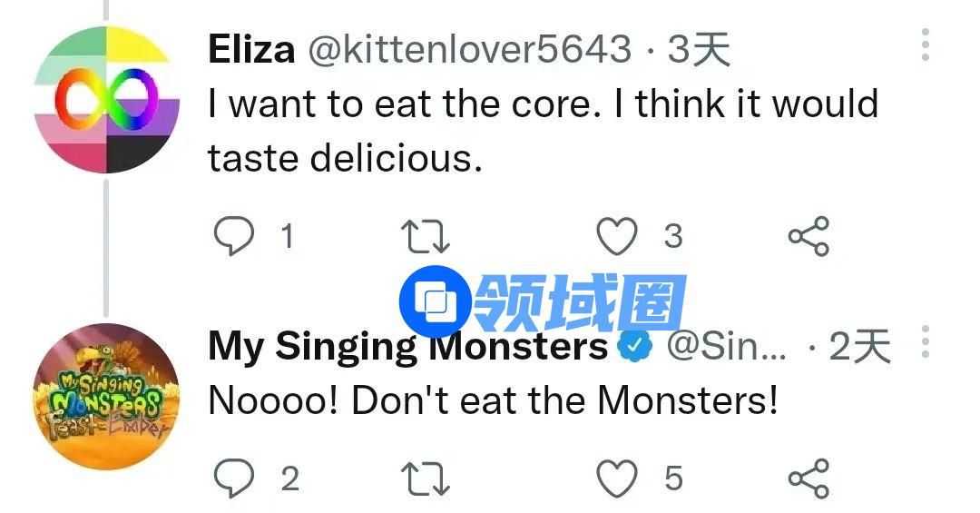The image size is (980, 513).
Task: Share the My Singing Monsters reply
Action: pos(808,478)
